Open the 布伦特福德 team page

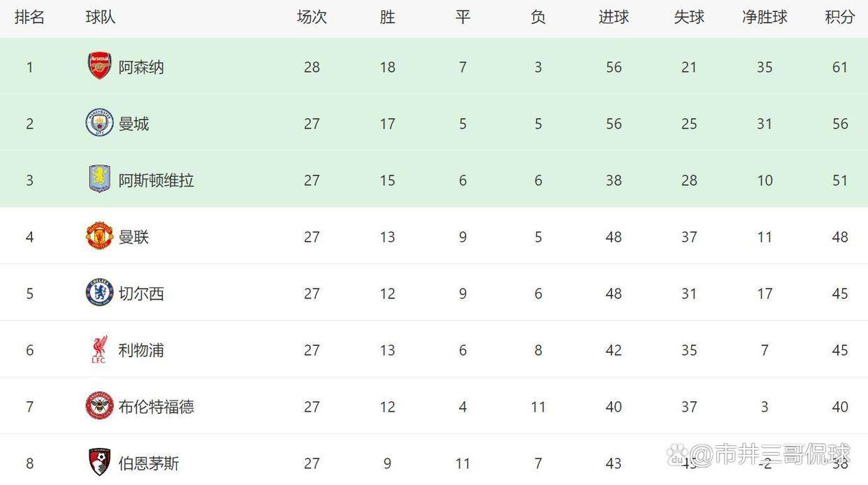tap(156, 407)
